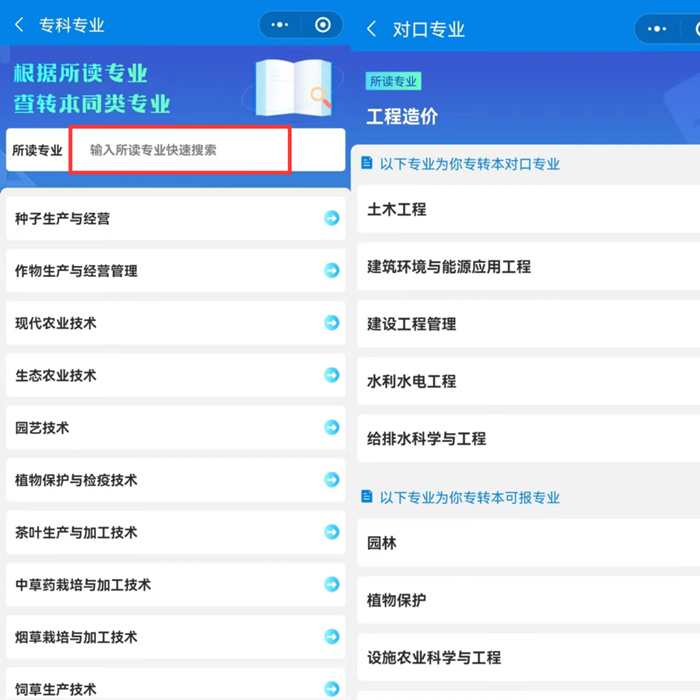Open 生态农业技术 major entry
Viewport: 700px width, 700px height.
56,376
